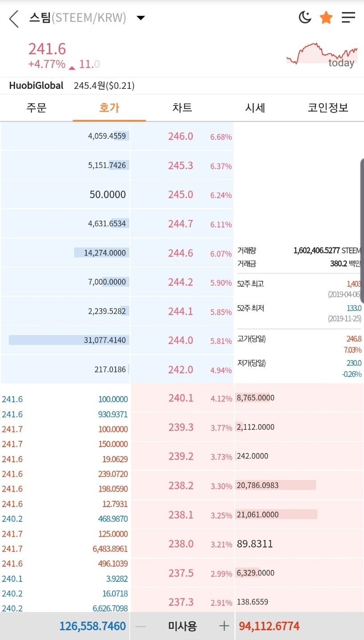Image resolution: width=364 pixels, height=640 pixels.
Task: Select bid price 238.1 row
Action: [181, 515]
